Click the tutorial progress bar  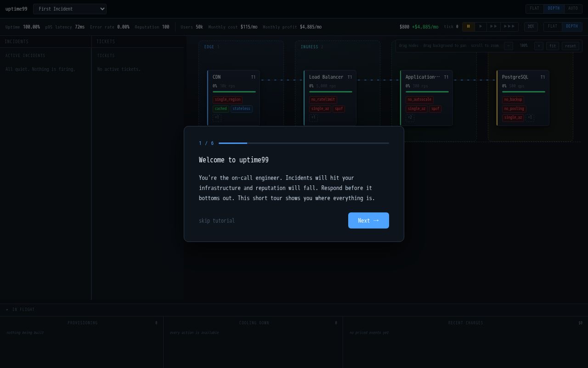coord(304,143)
